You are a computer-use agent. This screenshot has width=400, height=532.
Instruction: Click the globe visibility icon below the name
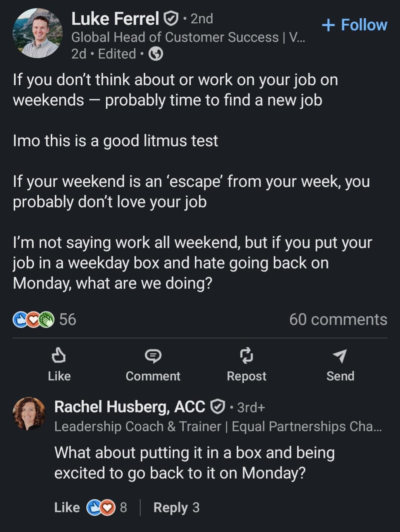click(x=156, y=54)
